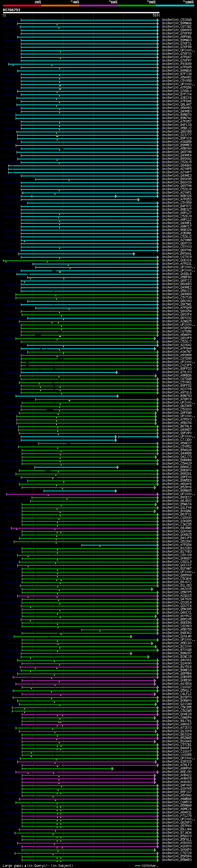Select hit label UniRef100_B9SKA1
Image resolution: width=197 pixels, height=868 pixels.
(x=177, y=253)
